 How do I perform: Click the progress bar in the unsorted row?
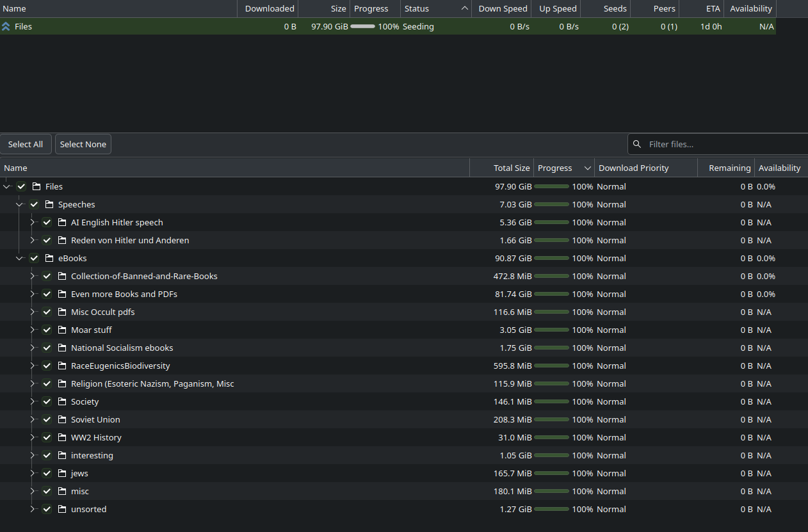[552, 509]
